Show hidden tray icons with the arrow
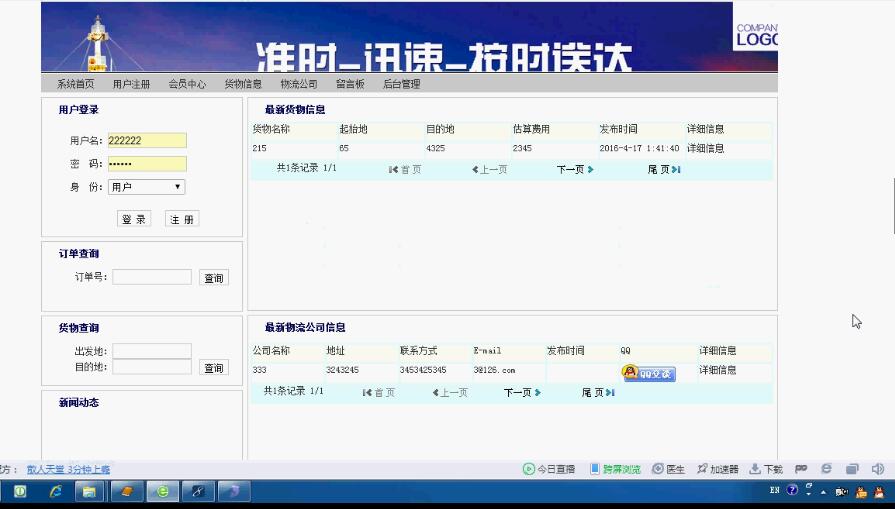 [823, 491]
